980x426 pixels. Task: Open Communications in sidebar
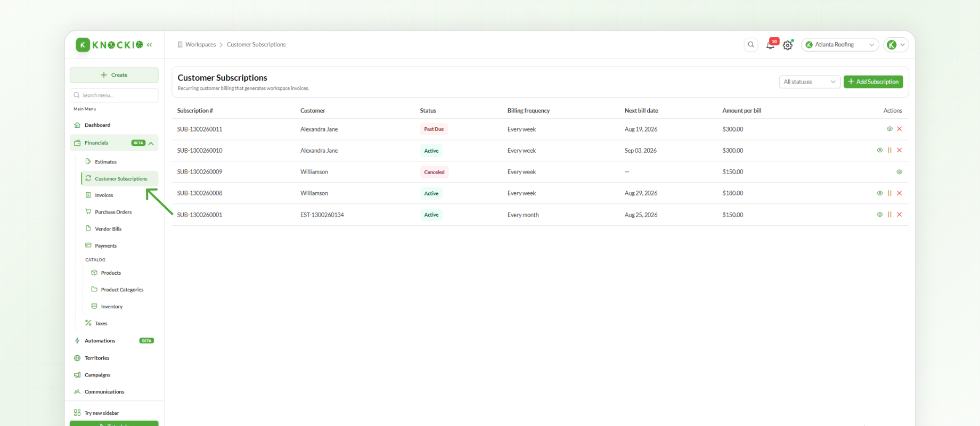coord(114,392)
